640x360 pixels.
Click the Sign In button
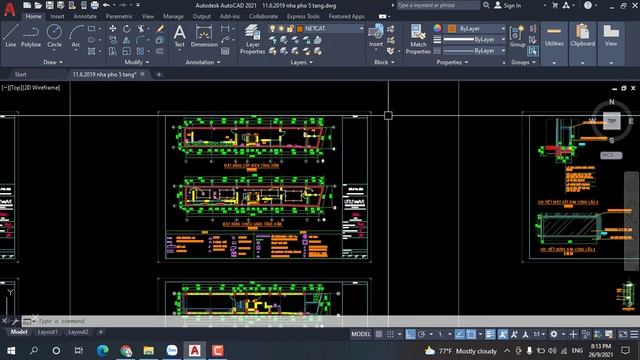[508, 5]
